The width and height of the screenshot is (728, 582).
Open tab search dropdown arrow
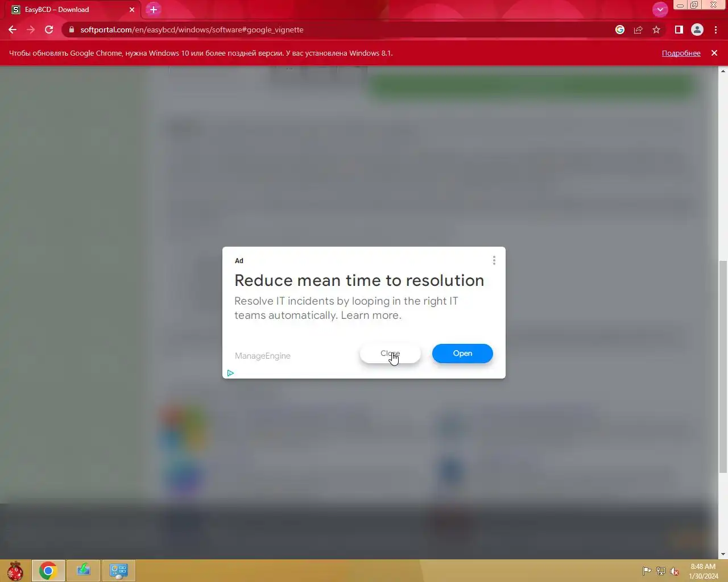(x=660, y=9)
